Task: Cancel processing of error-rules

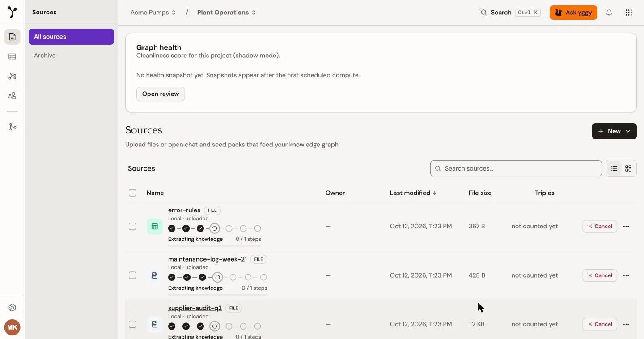Action: (x=600, y=227)
